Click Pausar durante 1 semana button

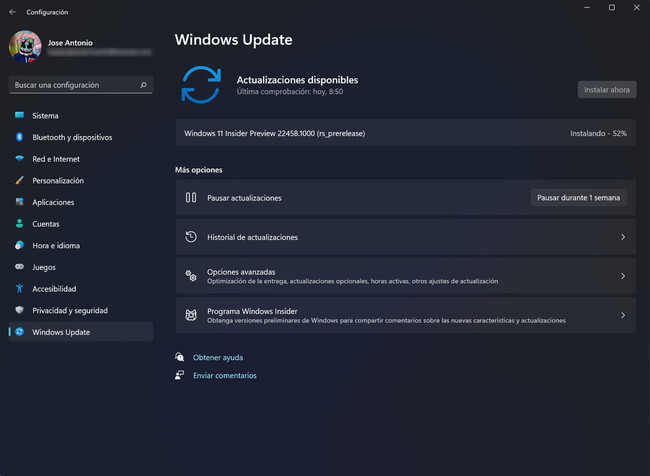point(579,198)
